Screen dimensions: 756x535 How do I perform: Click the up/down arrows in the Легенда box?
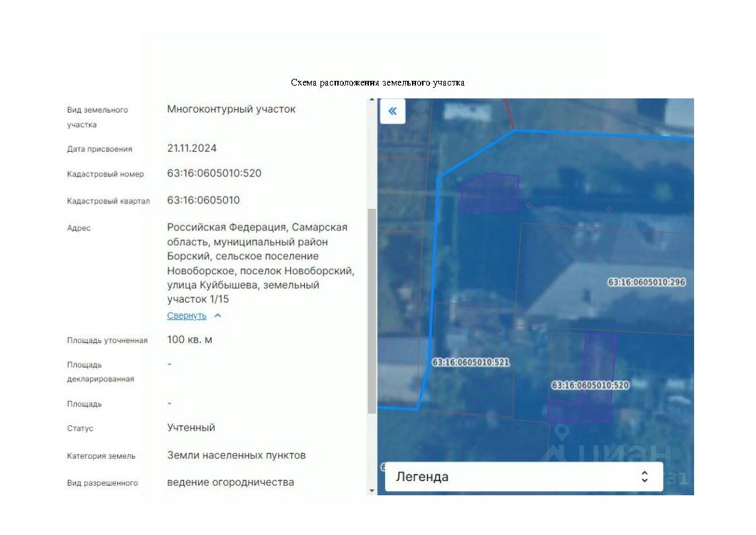pyautogui.click(x=645, y=476)
